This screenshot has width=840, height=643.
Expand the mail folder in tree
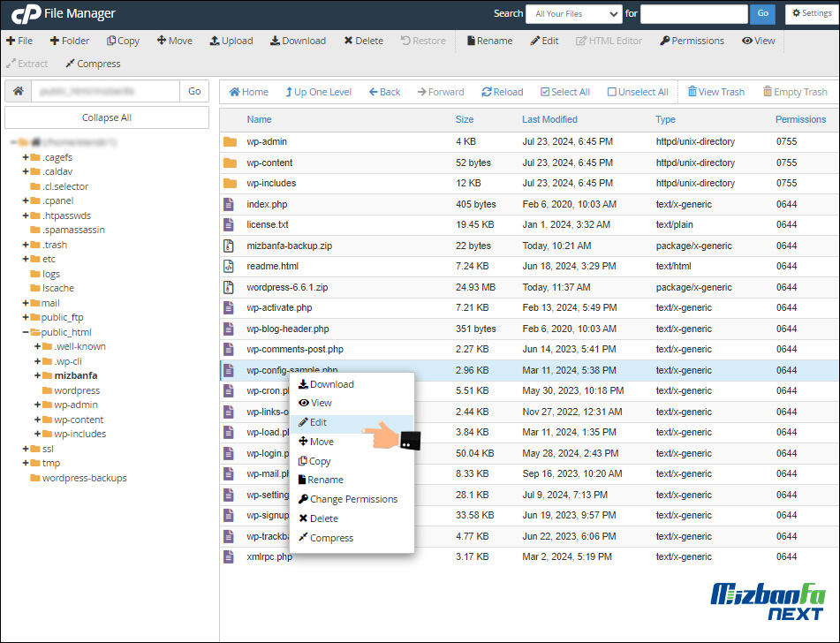tap(26, 303)
